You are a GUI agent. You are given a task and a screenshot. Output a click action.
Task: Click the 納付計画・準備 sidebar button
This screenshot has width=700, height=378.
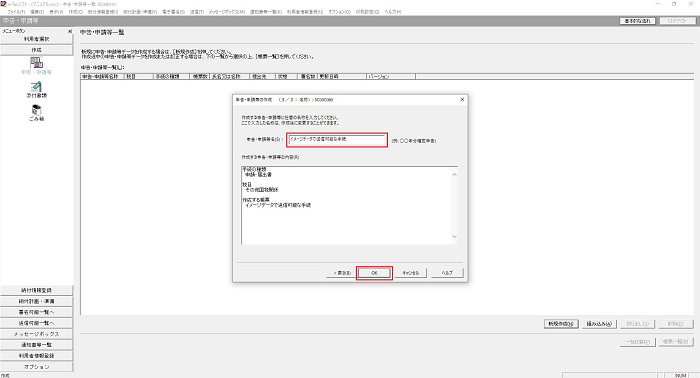36,301
